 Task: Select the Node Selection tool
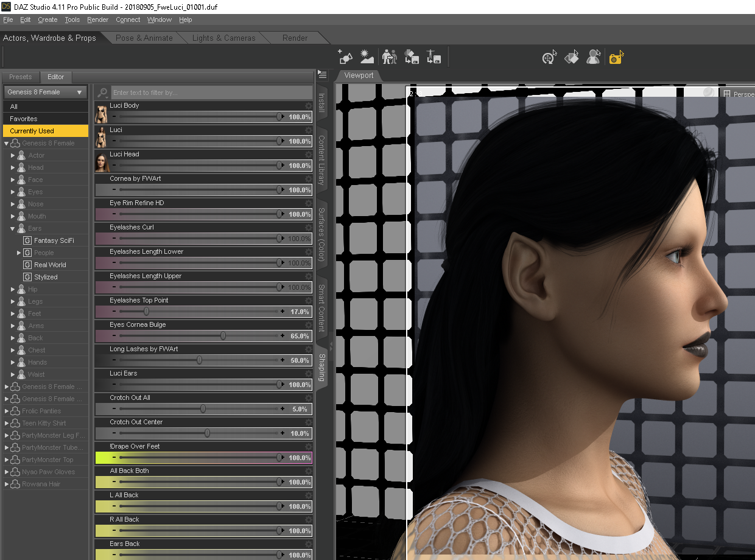(593, 57)
